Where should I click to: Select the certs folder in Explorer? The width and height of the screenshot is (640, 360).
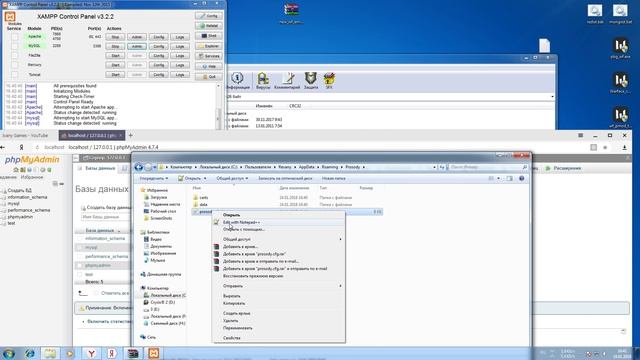[204, 198]
